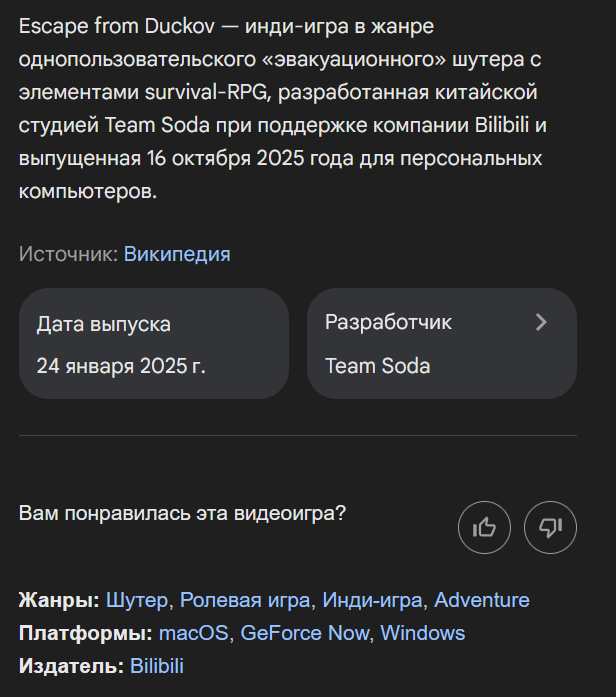
Task: Open the macOS platform link
Action: pyautogui.click(x=194, y=633)
